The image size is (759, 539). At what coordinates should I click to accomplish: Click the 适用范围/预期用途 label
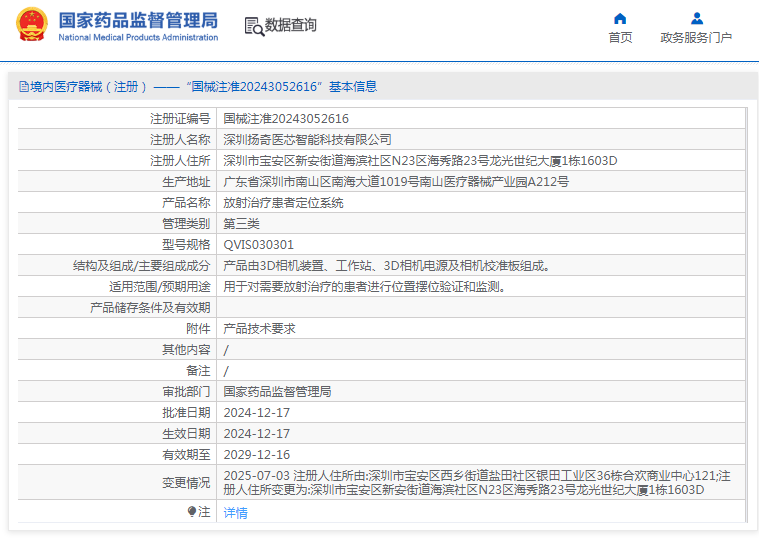[160, 287]
